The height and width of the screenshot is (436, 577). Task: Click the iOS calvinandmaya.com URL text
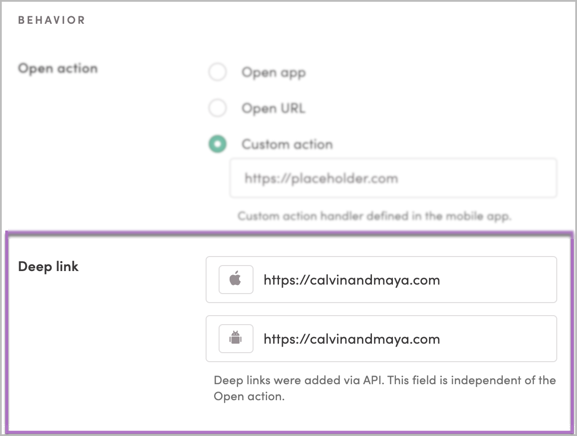[351, 280]
